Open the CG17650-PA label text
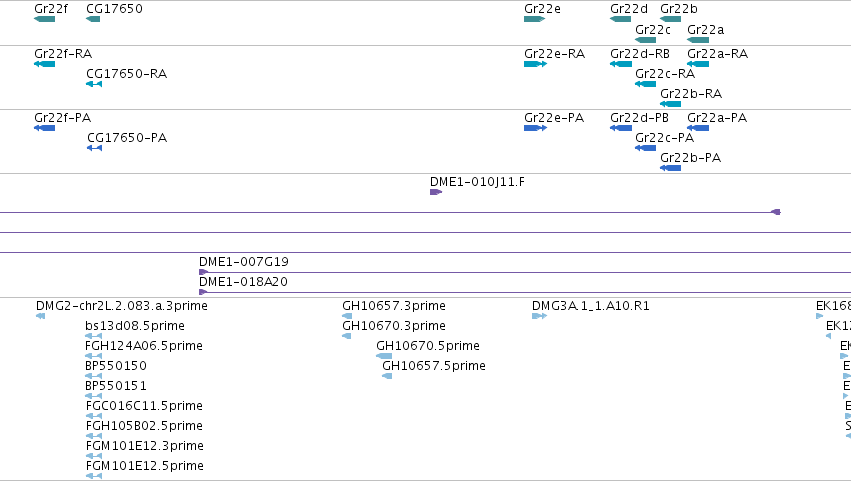The image size is (851, 481). coord(127,138)
